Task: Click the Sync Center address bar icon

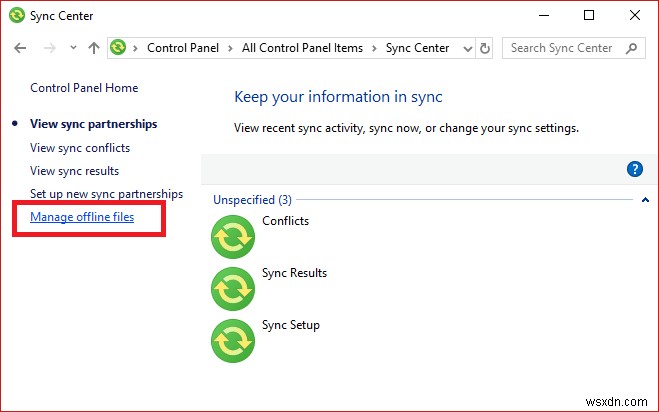Action: (x=119, y=48)
